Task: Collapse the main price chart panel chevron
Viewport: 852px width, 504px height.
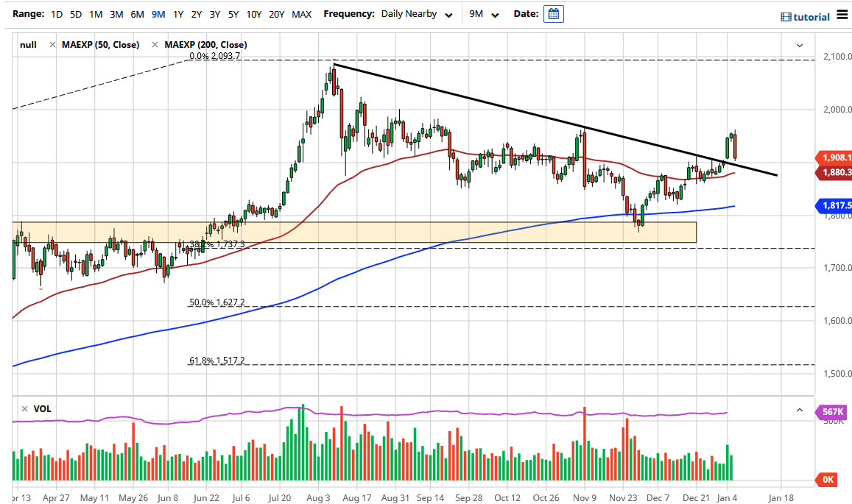Action: point(800,45)
